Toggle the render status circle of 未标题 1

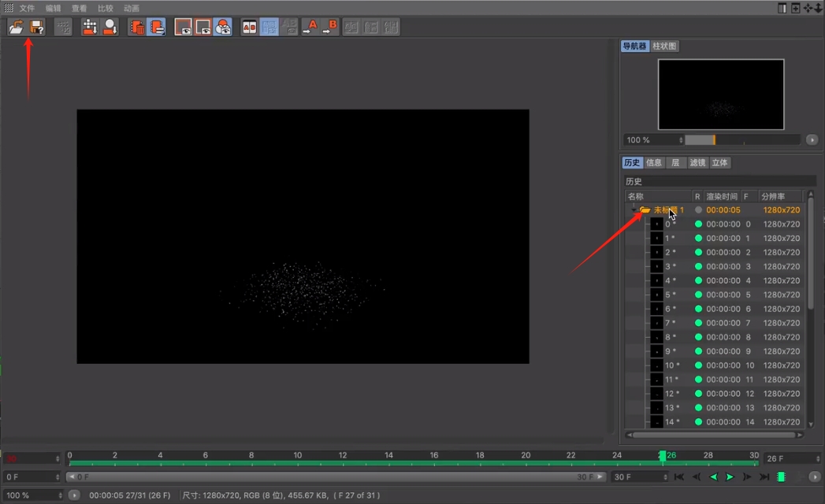point(698,209)
